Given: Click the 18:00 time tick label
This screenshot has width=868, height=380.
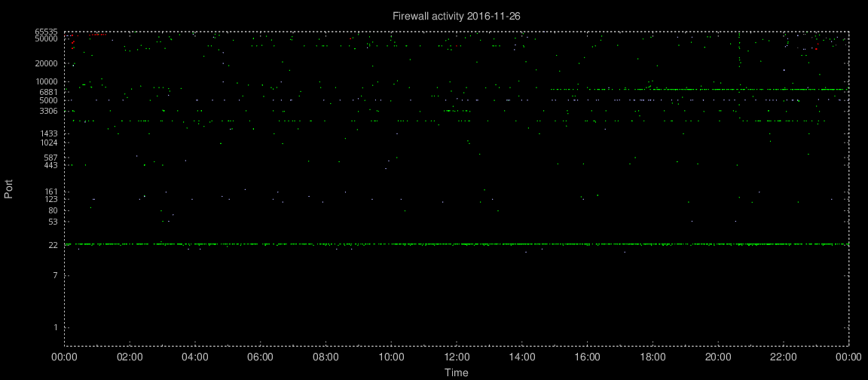Looking at the screenshot, I should (x=652, y=357).
